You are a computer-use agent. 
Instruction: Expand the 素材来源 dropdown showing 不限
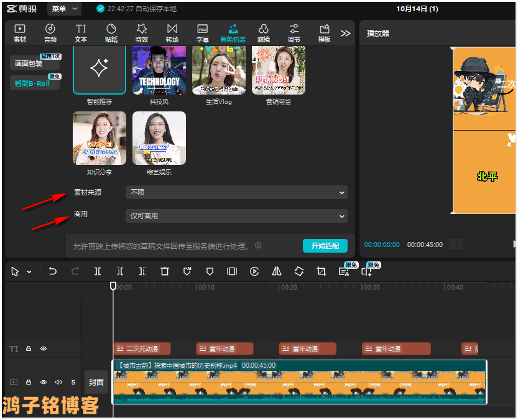[236, 193]
